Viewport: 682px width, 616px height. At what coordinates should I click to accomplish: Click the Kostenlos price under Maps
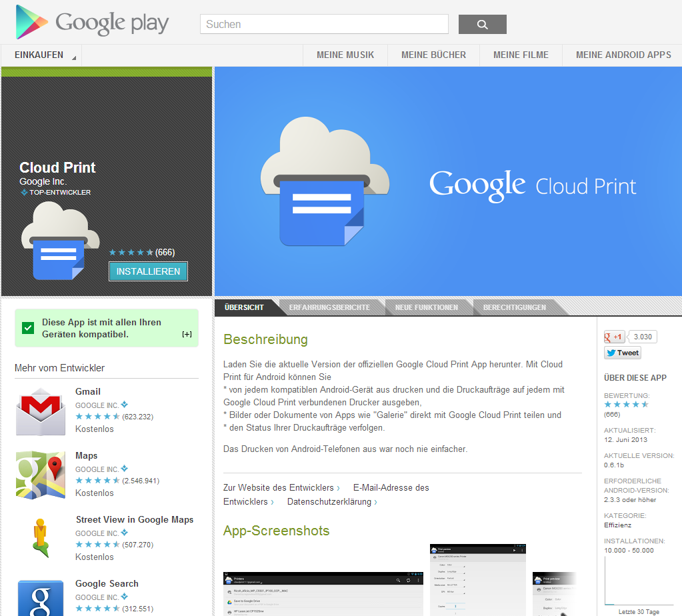tap(95, 493)
